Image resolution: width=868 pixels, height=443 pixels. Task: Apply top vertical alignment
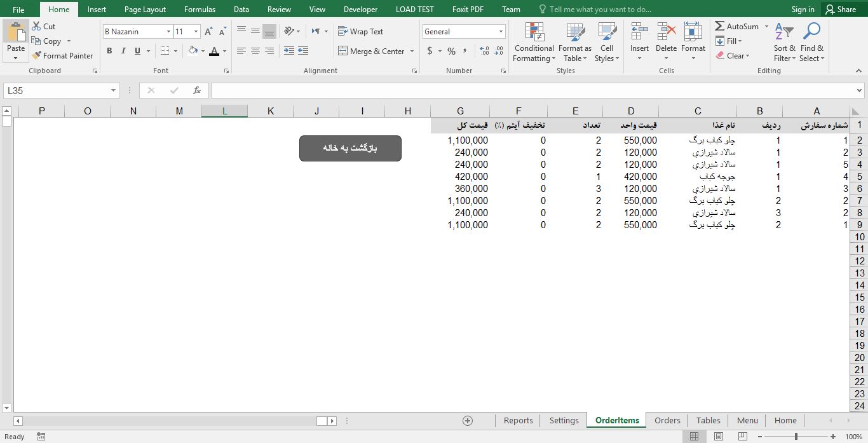(241, 31)
